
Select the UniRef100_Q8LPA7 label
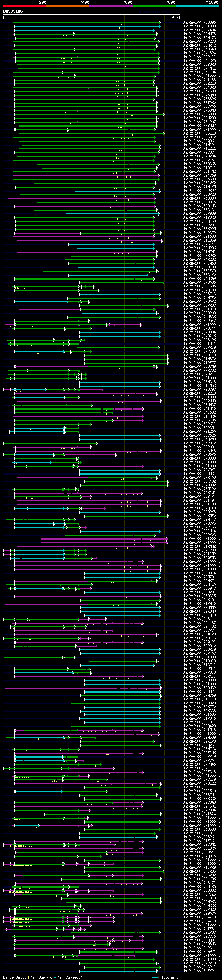tap(199, 122)
